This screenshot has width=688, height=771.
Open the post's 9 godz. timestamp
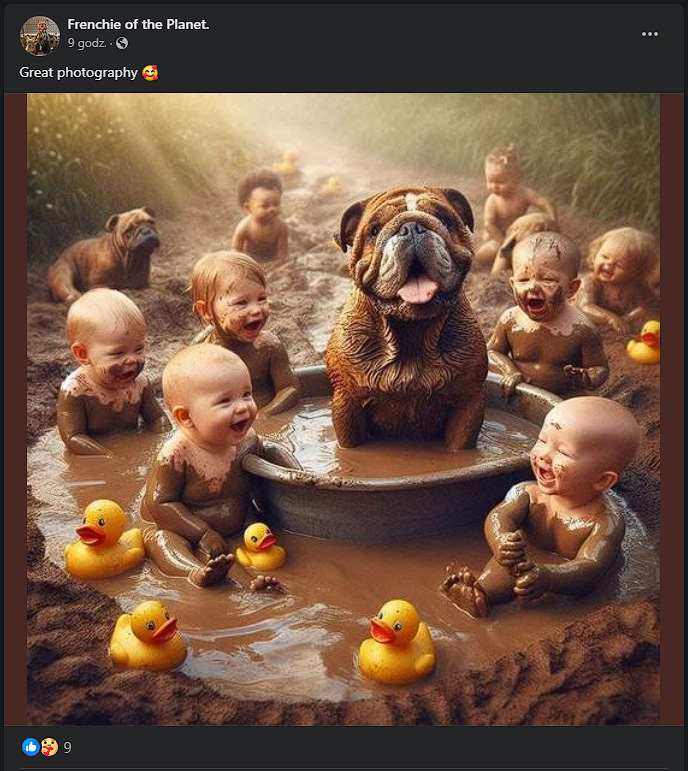(87, 43)
